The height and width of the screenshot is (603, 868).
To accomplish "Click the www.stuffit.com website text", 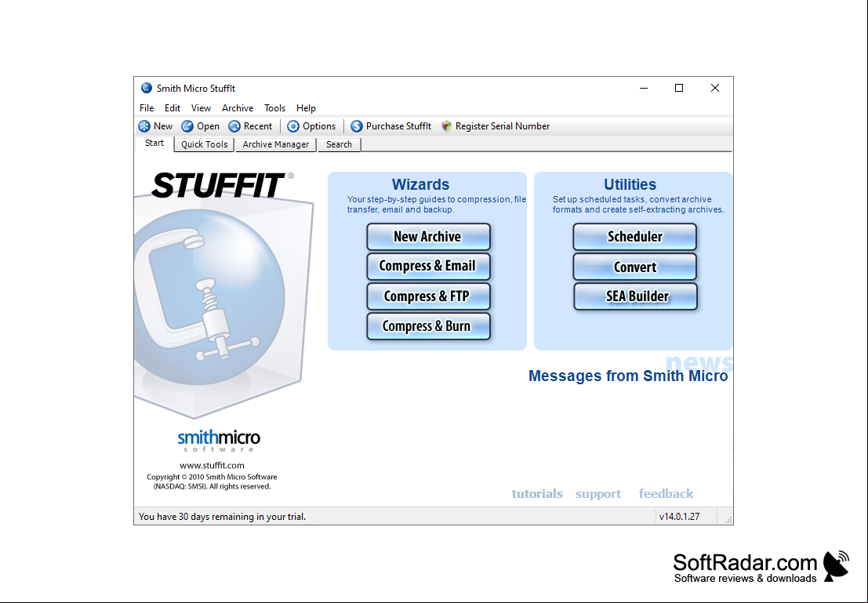I will point(212,466).
